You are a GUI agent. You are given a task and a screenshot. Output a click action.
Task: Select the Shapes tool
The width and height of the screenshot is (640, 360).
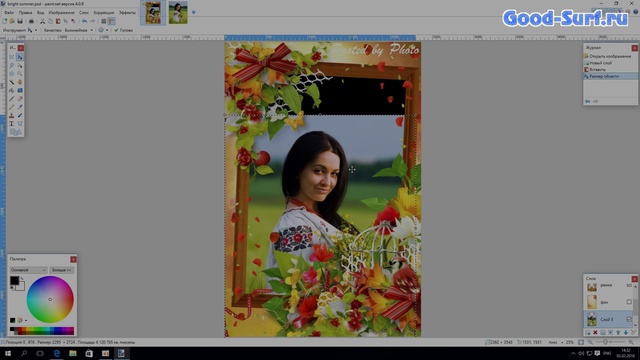coord(16,132)
